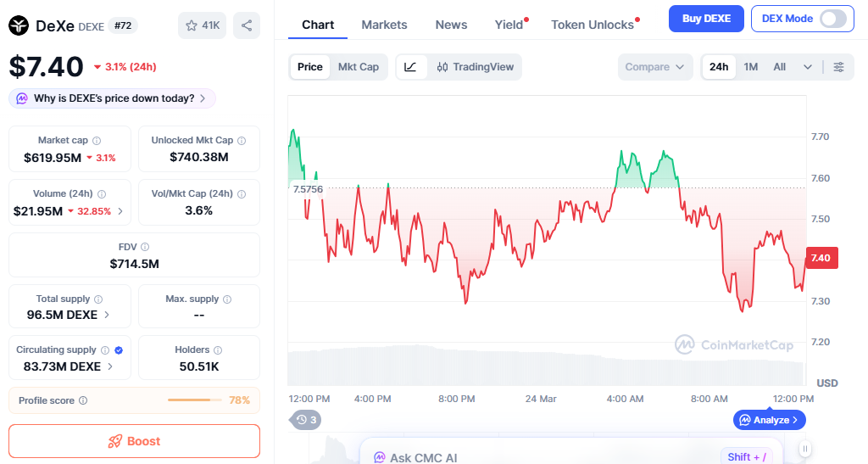
Task: Click the share icon next to watchlist
Action: coord(247,25)
